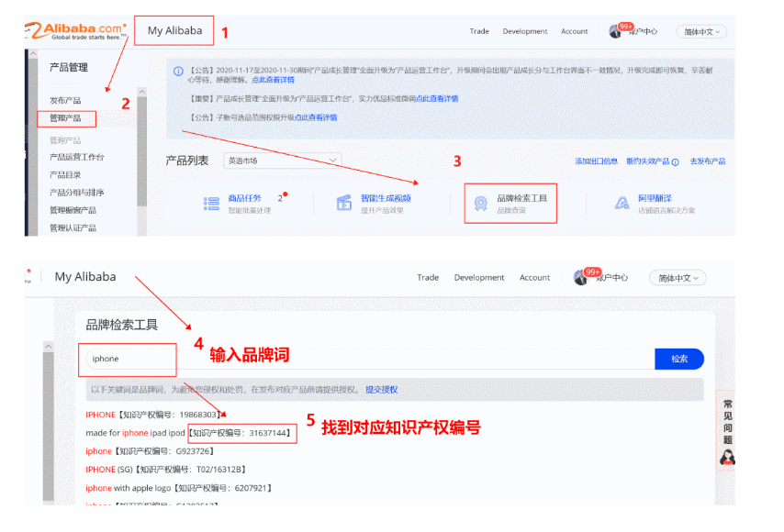Select result IPHONE 编号 19868303
Screen dimensions: 784x532
pos(153,415)
